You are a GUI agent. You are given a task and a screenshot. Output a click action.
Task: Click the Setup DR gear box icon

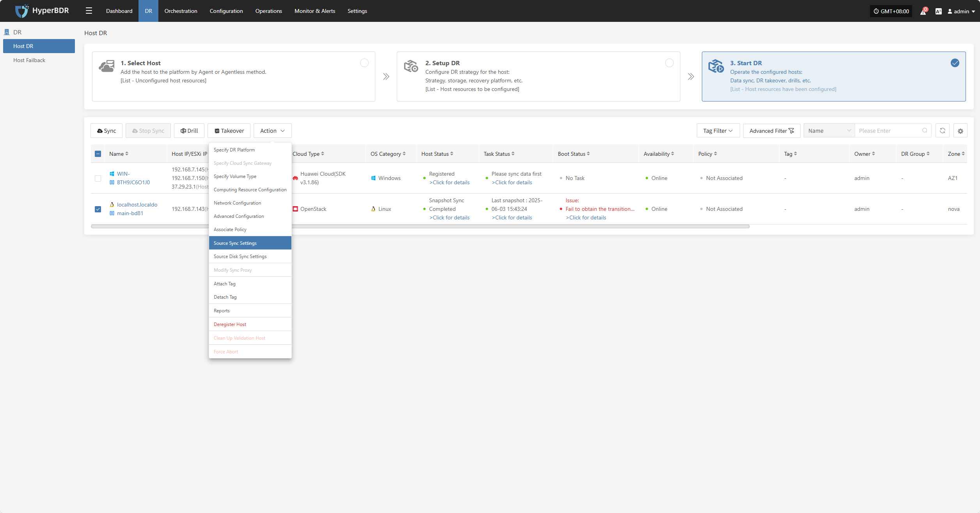(x=411, y=66)
